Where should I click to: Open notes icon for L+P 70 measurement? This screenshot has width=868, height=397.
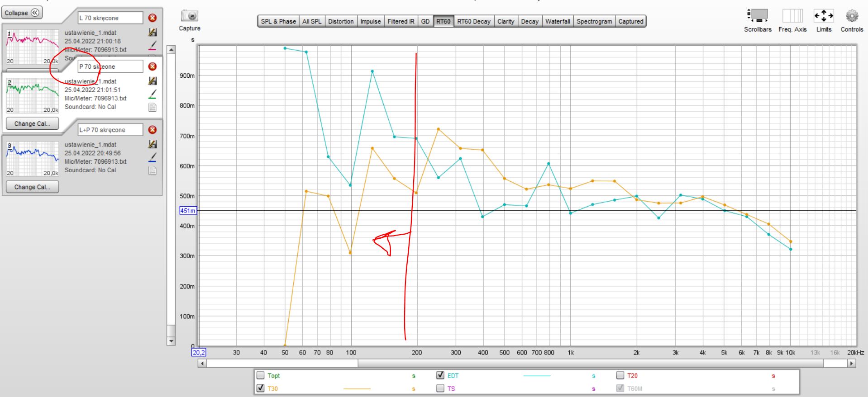click(x=153, y=170)
